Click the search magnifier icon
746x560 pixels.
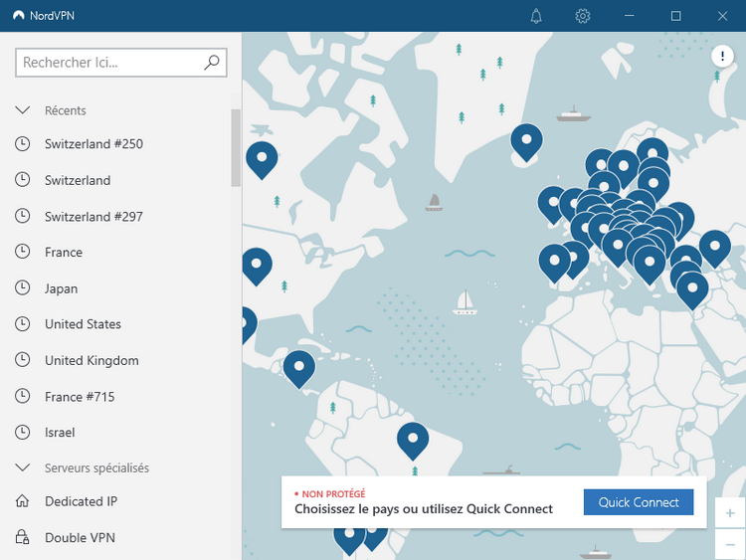(x=212, y=62)
